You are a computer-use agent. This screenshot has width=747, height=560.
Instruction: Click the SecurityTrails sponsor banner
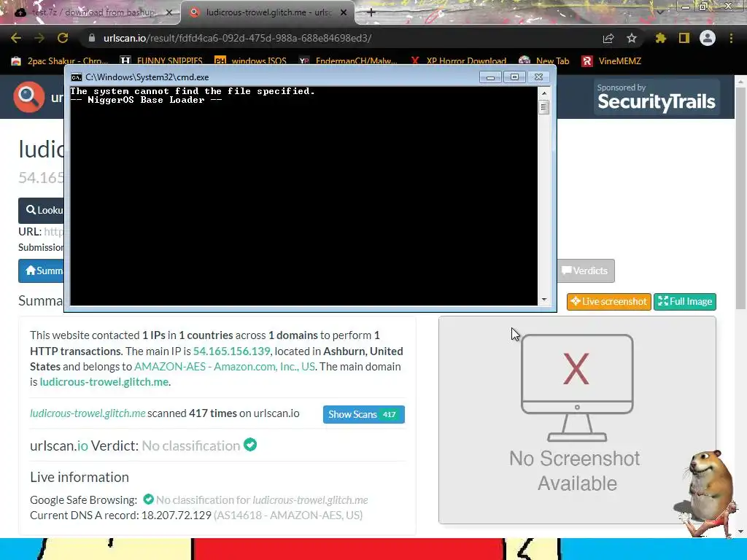pos(657,97)
